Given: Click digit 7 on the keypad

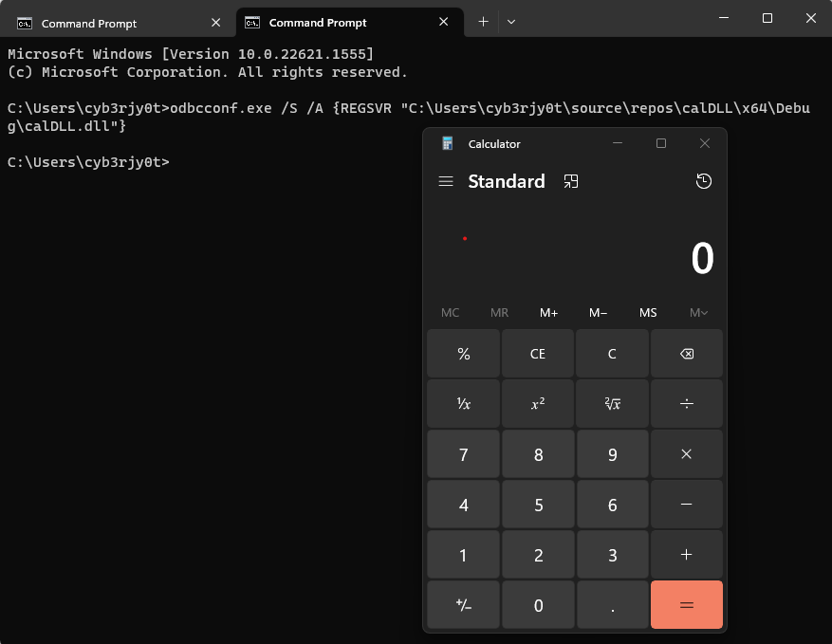Looking at the screenshot, I should point(463,454).
